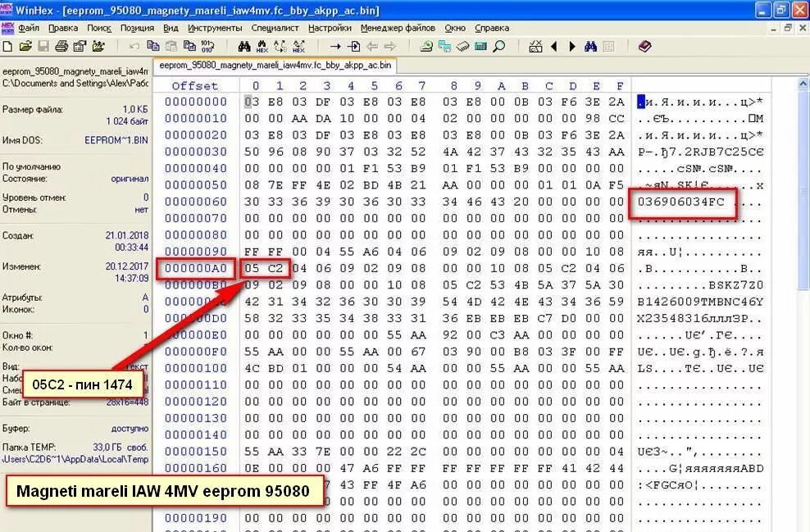
Task: Open the Менеджер файлов menu
Action: (x=398, y=28)
